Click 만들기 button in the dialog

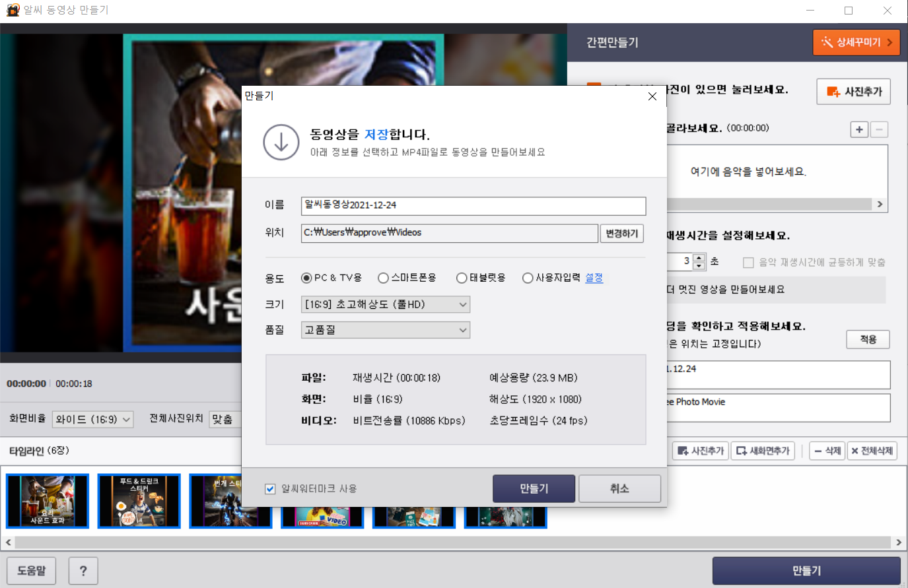pyautogui.click(x=534, y=488)
